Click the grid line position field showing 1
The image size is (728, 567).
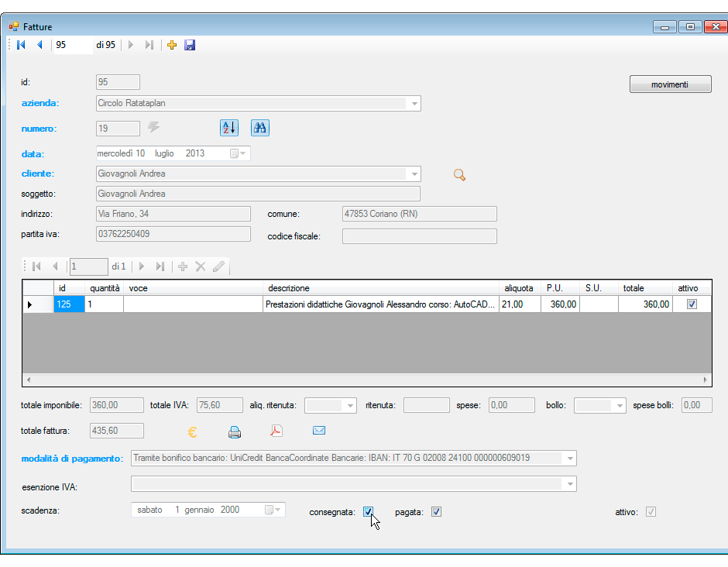[x=89, y=266]
